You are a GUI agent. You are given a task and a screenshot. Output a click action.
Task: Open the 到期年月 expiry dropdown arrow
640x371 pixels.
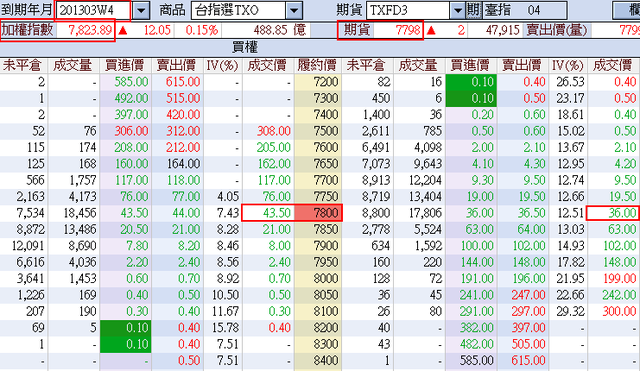141,10
